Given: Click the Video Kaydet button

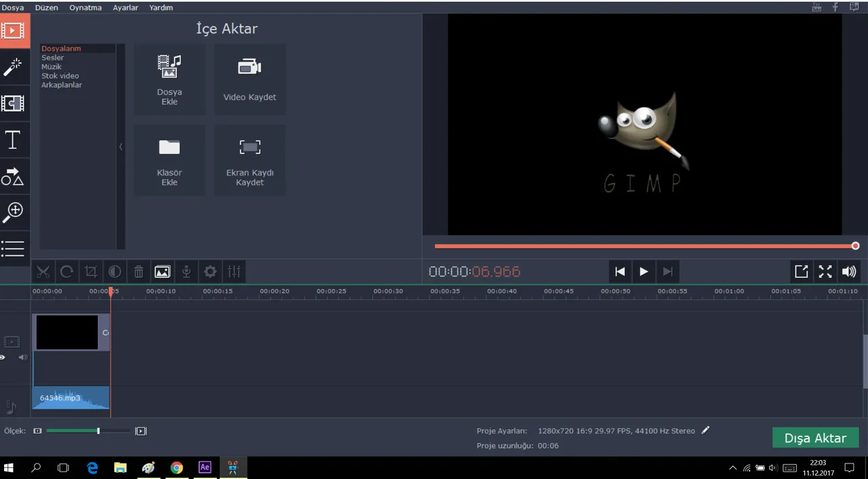Looking at the screenshot, I should pos(250,79).
